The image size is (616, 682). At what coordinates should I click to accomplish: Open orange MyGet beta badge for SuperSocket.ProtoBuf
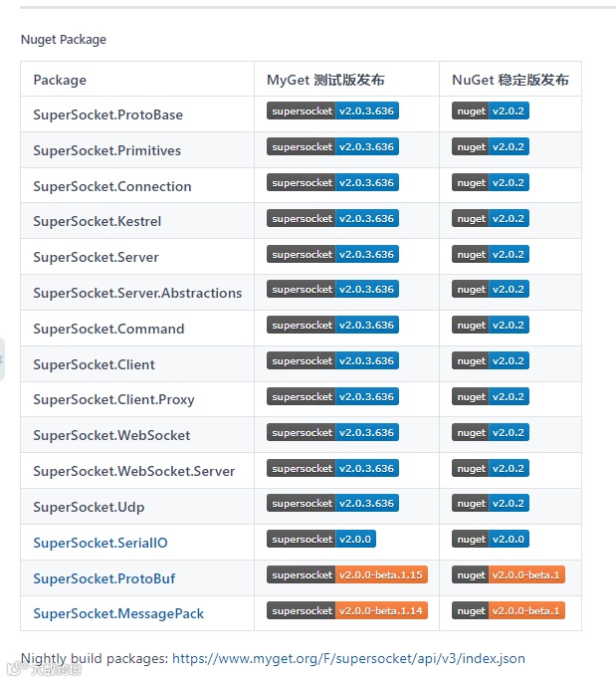tap(346, 575)
